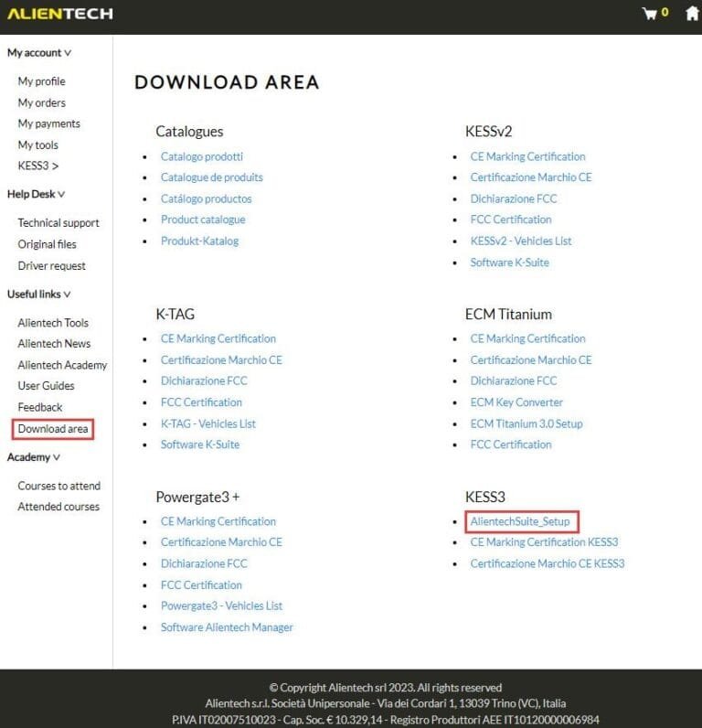Viewport: 702px width, 728px height.
Task: Download K-TAG Software K-Suite
Action: 200,444
